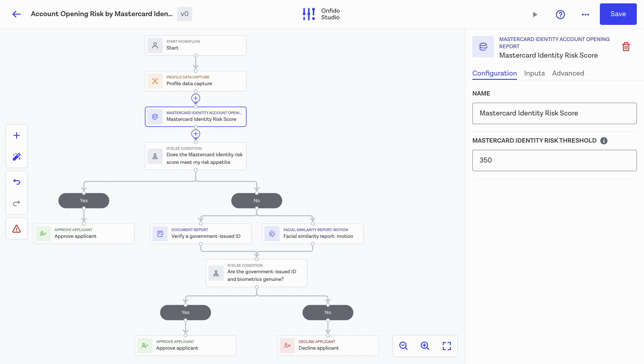Select the upper Approve applicant node

[84, 234]
